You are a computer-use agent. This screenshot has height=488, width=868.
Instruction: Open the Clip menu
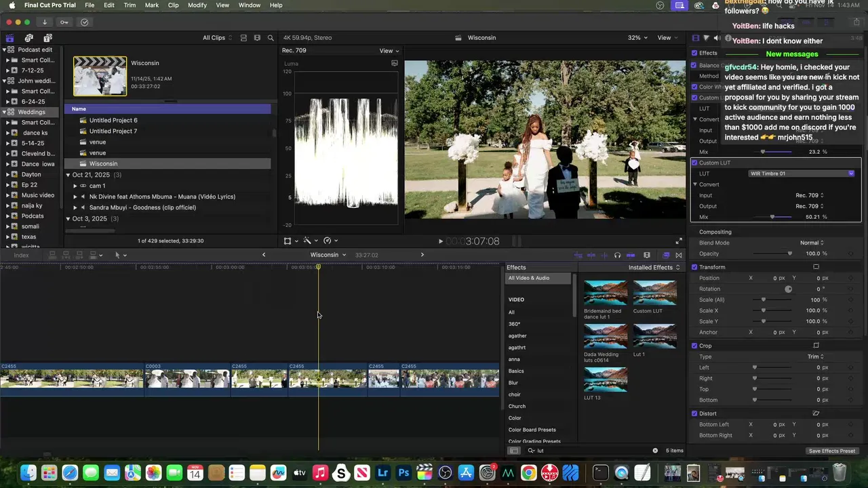pos(173,5)
